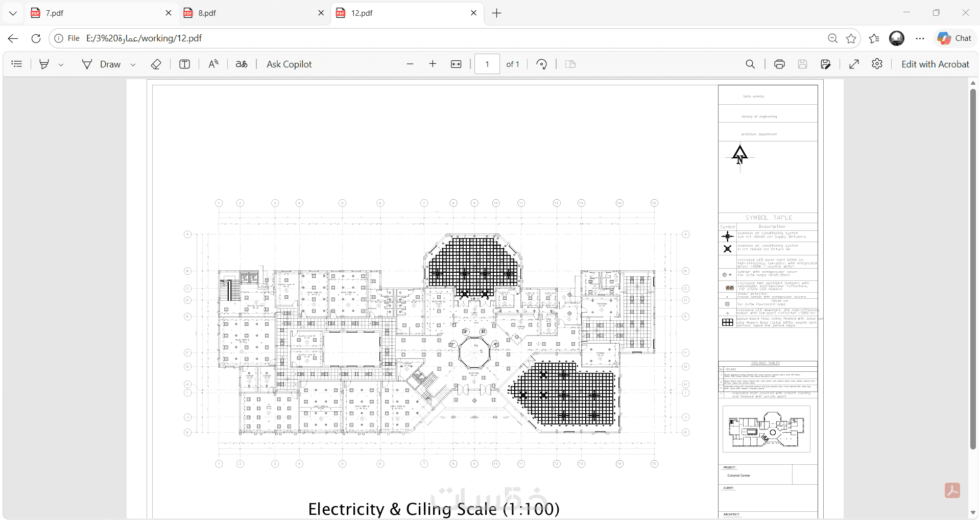Viewport: 980px width, 521px height.
Task: Click Edit with Acrobat
Action: pyautogui.click(x=935, y=64)
